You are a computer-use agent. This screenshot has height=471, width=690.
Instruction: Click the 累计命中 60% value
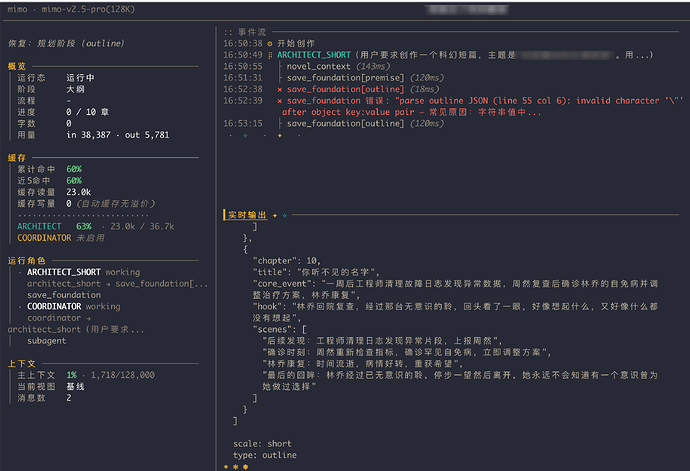tap(74, 169)
